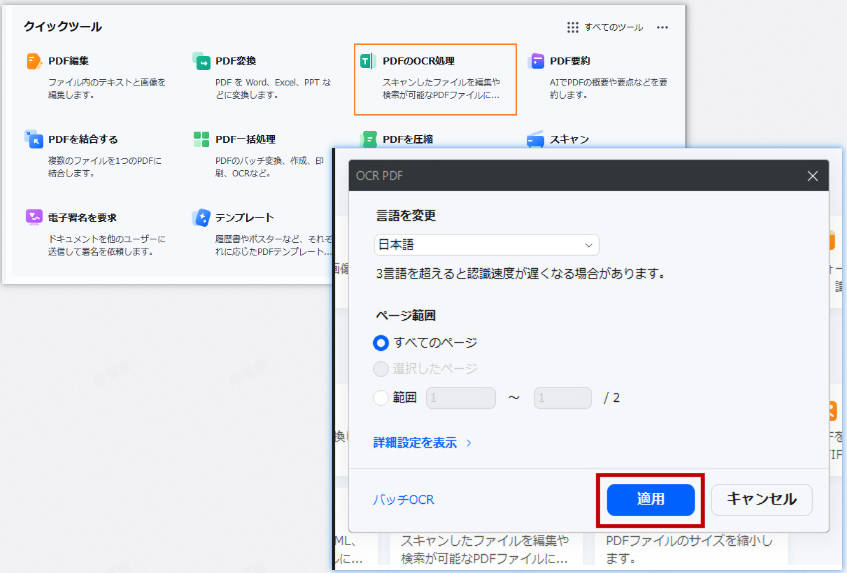This screenshot has width=847, height=573.
Task: Select the 選択したページ radio option
Action: (x=381, y=369)
